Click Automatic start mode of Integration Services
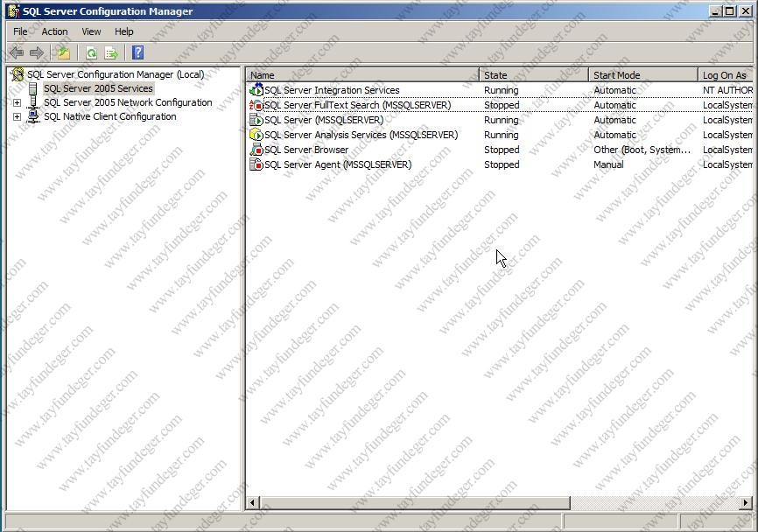 click(x=615, y=90)
